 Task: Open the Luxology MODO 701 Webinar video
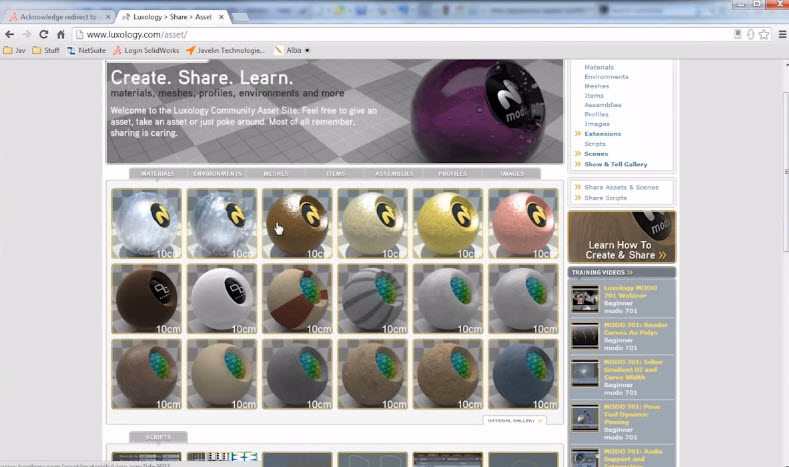click(x=630, y=292)
